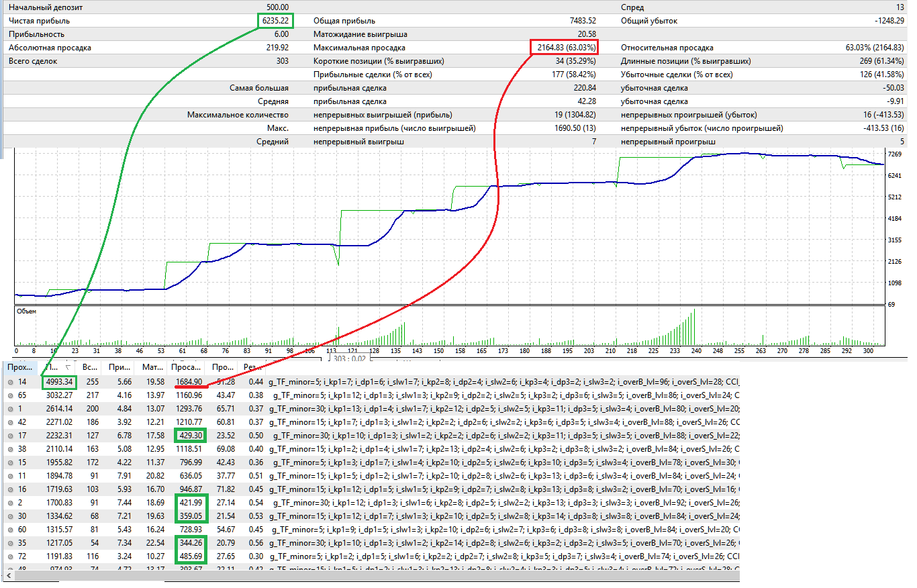This screenshot has height=588, width=917.
Task: Click profit value 4993.34 in the table
Action: click(x=59, y=382)
